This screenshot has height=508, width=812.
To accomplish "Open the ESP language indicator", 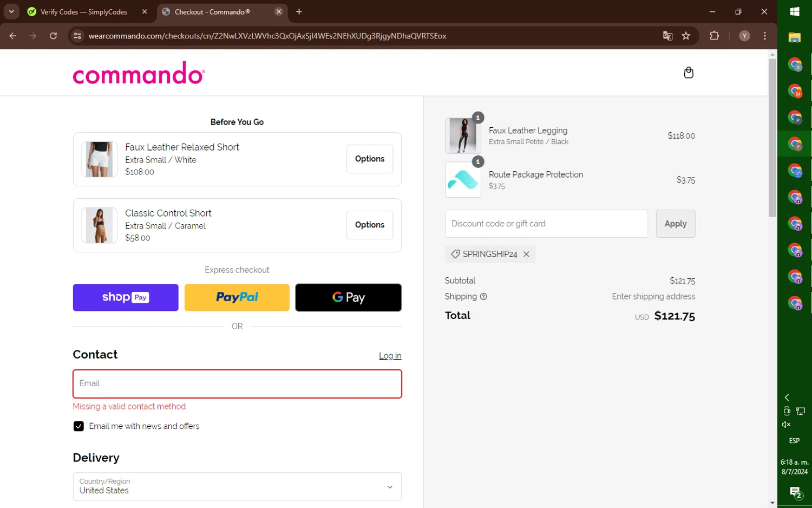I will (x=794, y=441).
